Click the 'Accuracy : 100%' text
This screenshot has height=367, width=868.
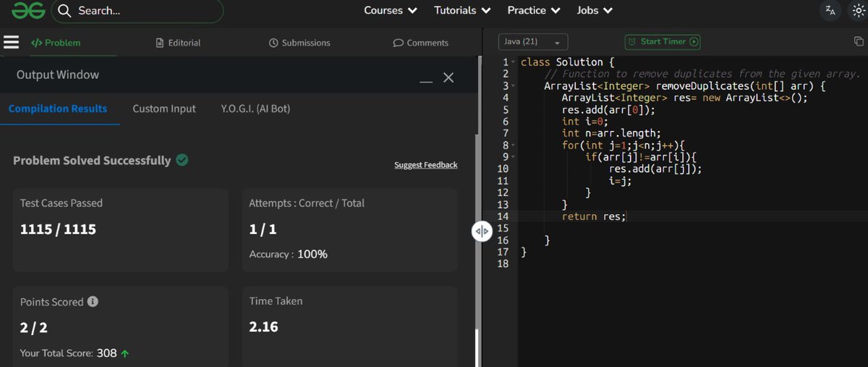tap(289, 254)
